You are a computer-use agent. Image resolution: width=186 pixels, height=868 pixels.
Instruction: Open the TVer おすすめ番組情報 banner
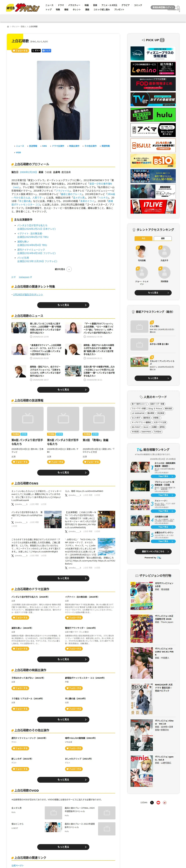(x=153, y=99)
